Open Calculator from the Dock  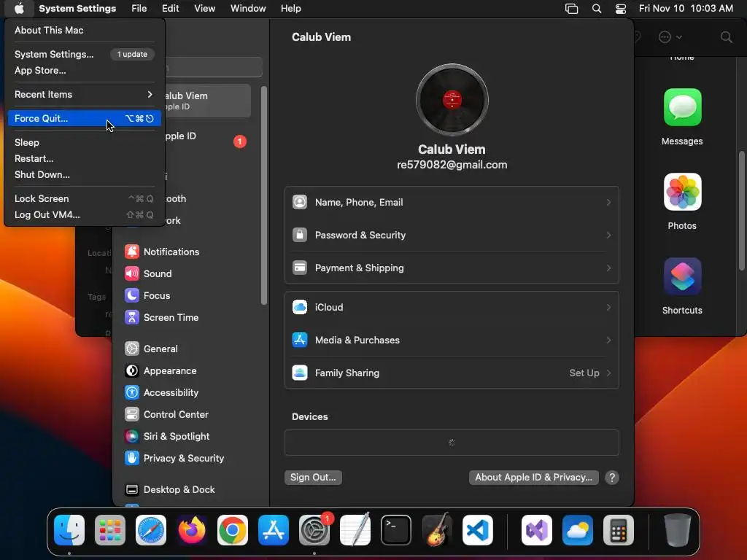[x=619, y=529]
